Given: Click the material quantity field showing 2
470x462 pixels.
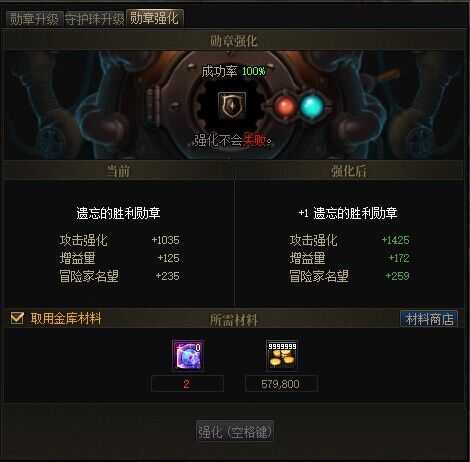Looking at the screenshot, I should tap(187, 384).
